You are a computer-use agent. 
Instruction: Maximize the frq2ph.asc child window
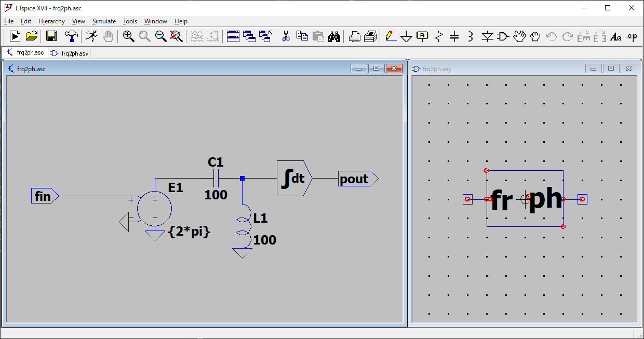[377, 69]
